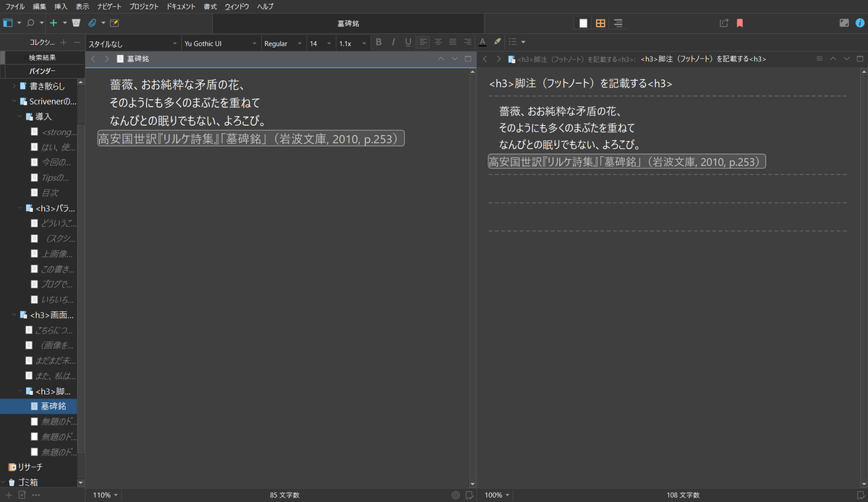Open the ファイル menu
The image size is (868, 502).
[15, 6]
